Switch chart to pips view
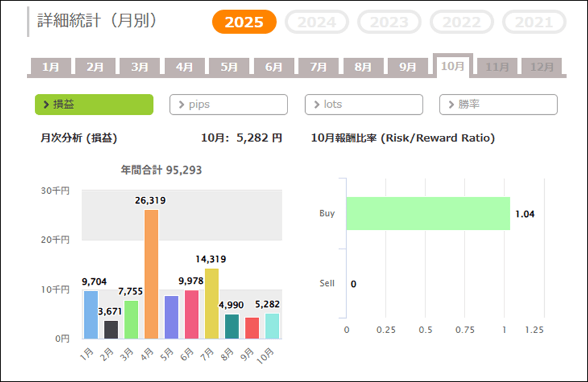This screenshot has height=382, width=588. (x=229, y=104)
